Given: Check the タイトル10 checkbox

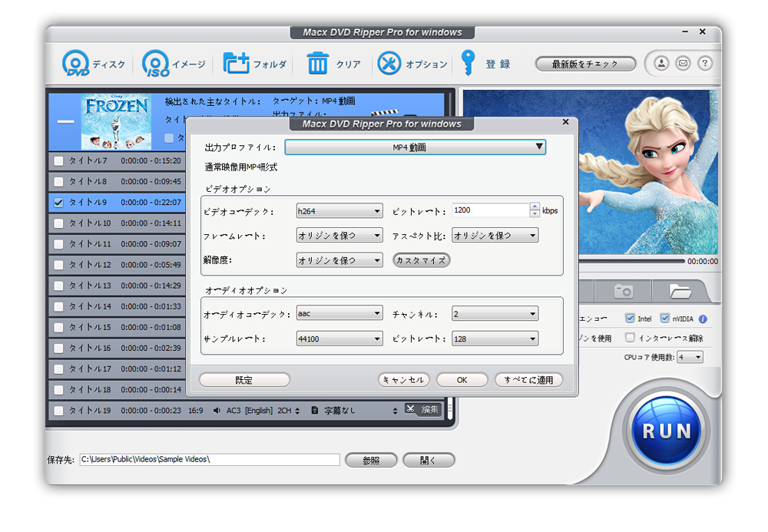Looking at the screenshot, I should [x=58, y=223].
